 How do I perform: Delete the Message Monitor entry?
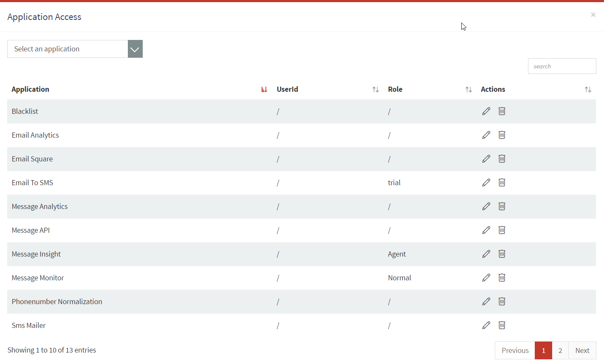tap(502, 278)
